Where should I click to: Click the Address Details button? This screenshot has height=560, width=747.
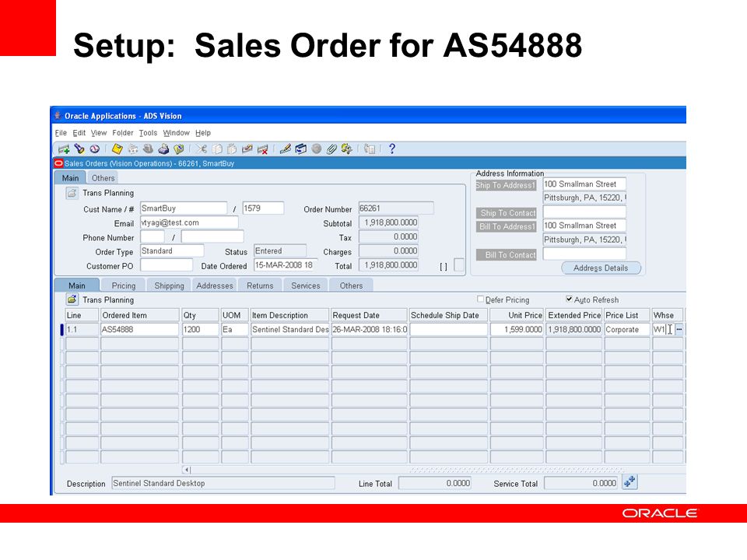click(601, 268)
